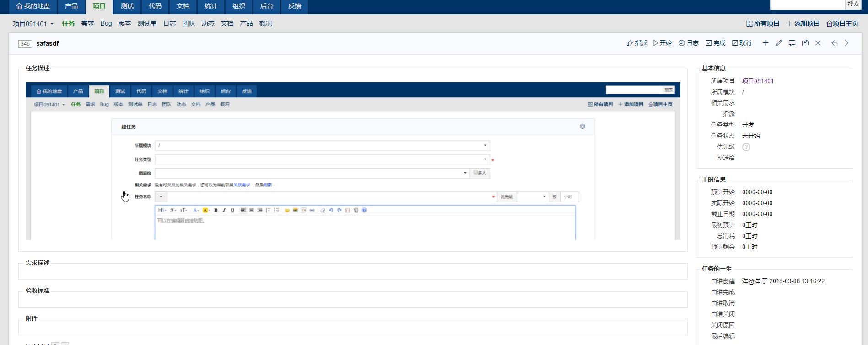Select 团队 in the project submenu
This screenshot has width=868, height=345.
tap(189, 24)
